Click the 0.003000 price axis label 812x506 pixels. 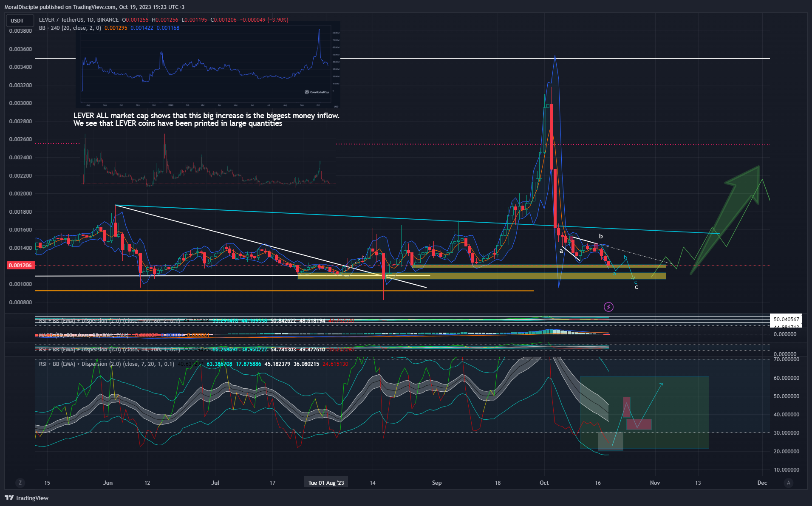(x=20, y=103)
